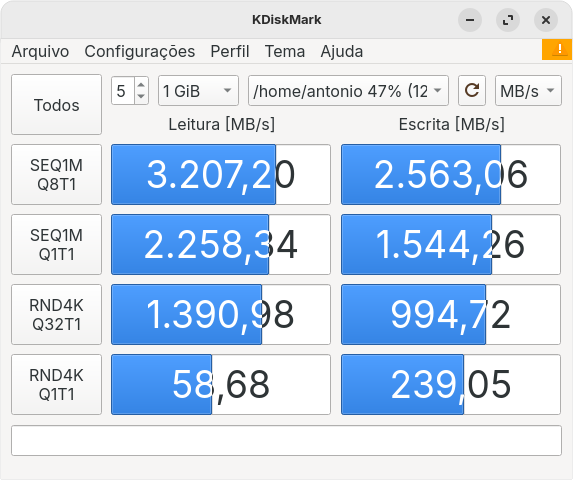Screen dimensions: 573x480
Task: Click SEQ1M Q1T1 write result 1.544,26
Action: click(451, 244)
